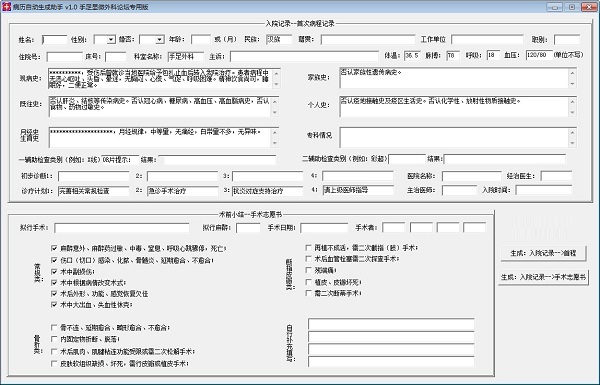This screenshot has width=600, height=385.
Task: Click the 籍贯 input field
Action: [x=368, y=39]
